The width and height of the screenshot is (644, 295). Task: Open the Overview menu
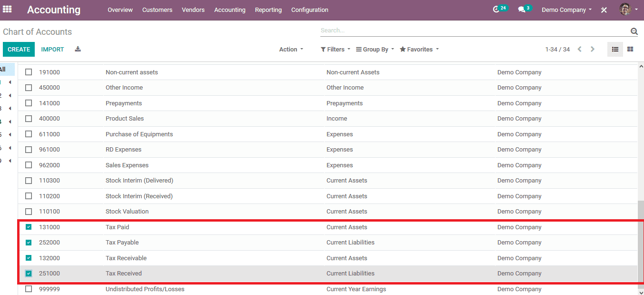tap(120, 10)
